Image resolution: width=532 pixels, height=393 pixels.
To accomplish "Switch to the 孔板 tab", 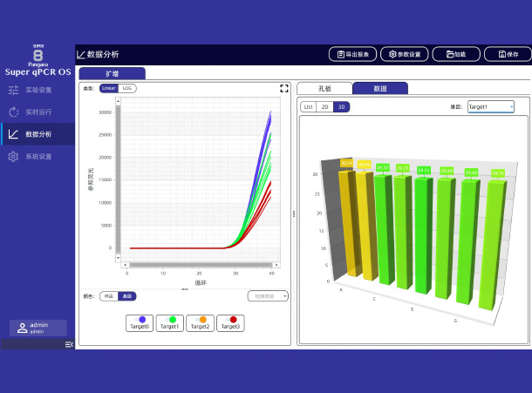I will [x=324, y=88].
